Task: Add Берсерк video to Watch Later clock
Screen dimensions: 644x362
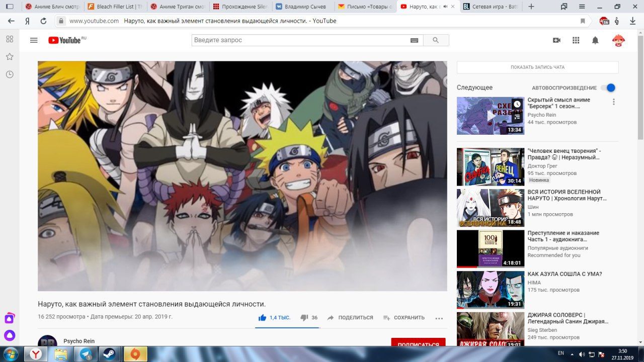Action: tap(517, 105)
